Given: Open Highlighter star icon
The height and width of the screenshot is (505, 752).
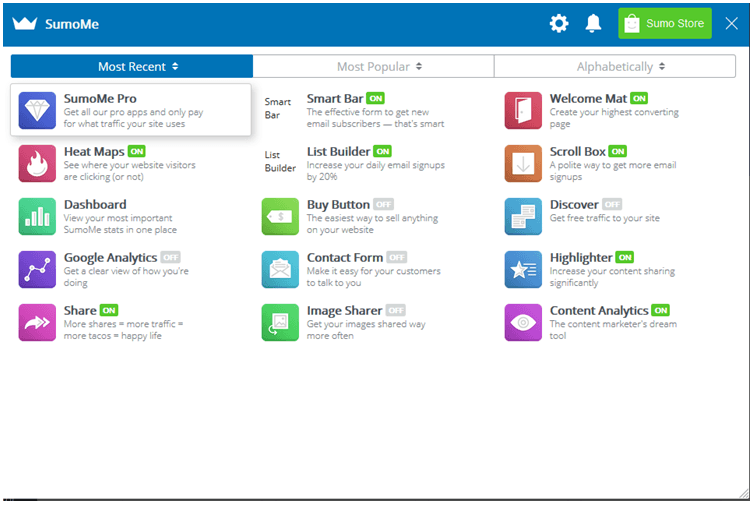Looking at the screenshot, I should click(523, 270).
